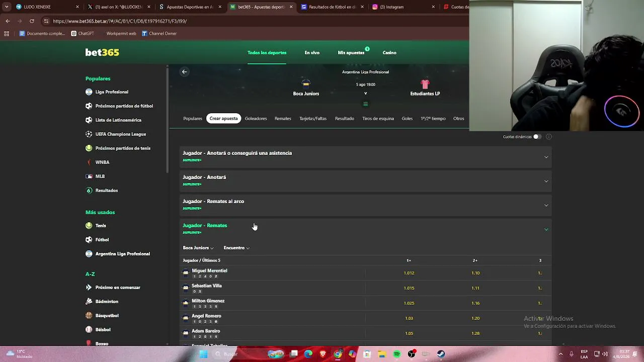Open Brave browser from the taskbar
This screenshot has height=362, width=644.
coord(323,354)
